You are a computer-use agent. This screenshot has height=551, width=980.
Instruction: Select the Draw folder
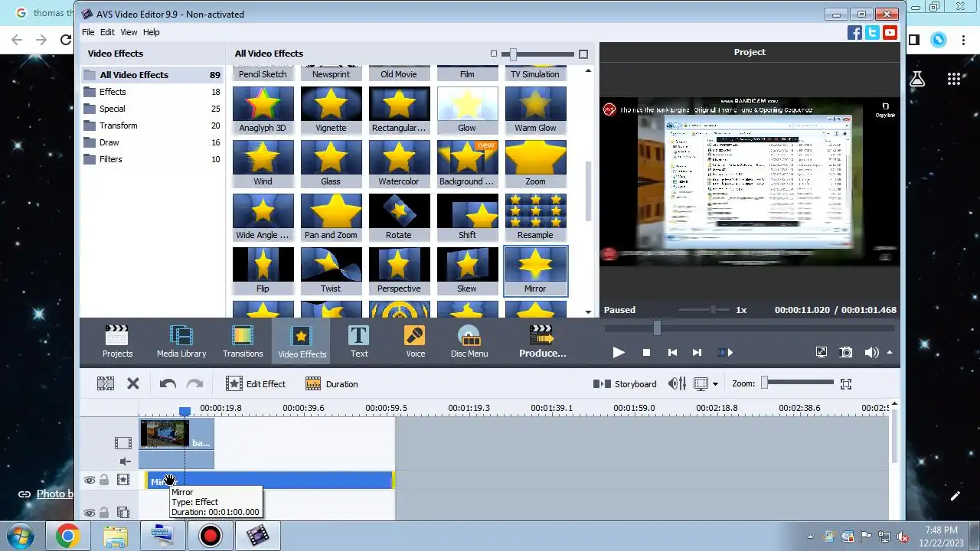152,142
